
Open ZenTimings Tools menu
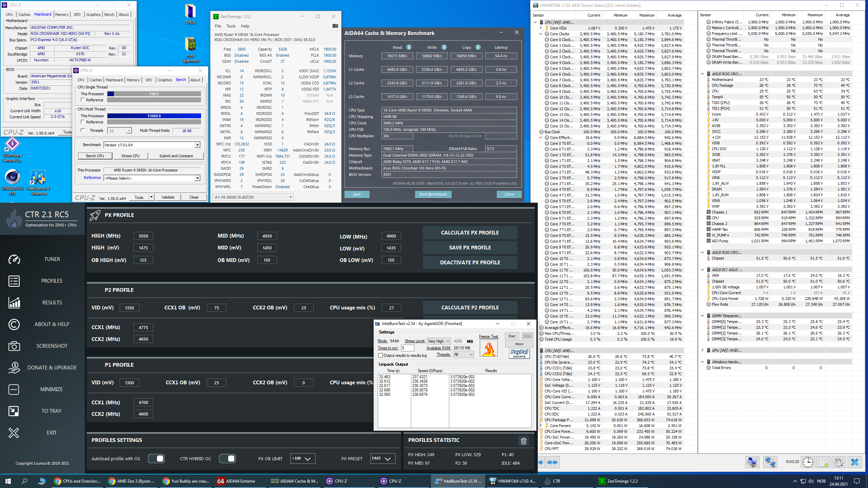[x=231, y=26]
